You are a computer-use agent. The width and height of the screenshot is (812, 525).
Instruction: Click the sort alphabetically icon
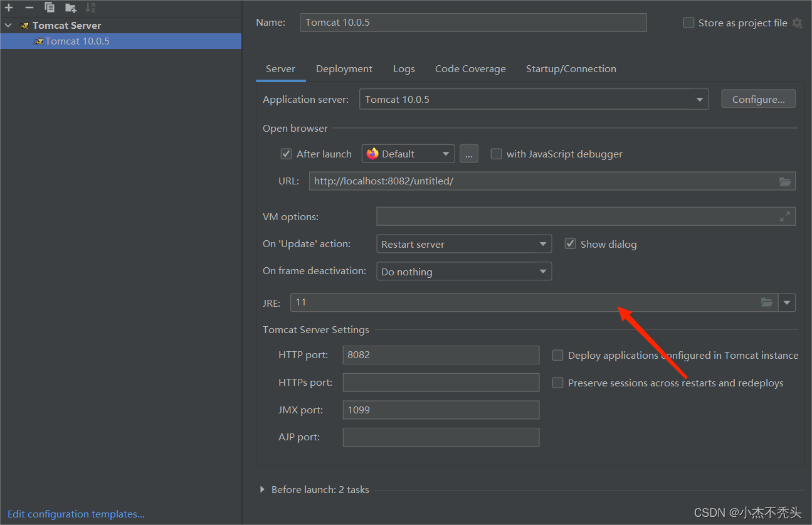coord(91,8)
